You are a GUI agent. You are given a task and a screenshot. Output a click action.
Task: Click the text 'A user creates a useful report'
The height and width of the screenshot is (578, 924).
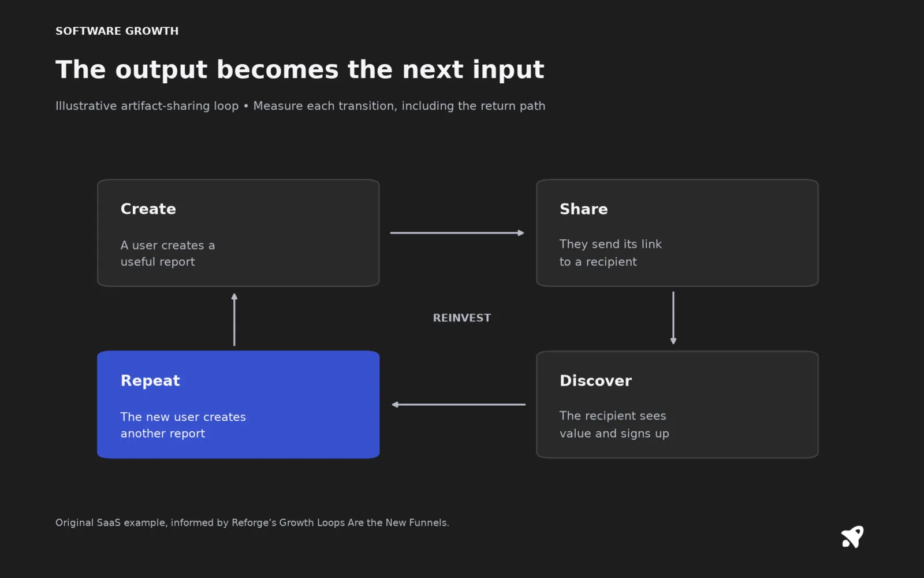167,253
